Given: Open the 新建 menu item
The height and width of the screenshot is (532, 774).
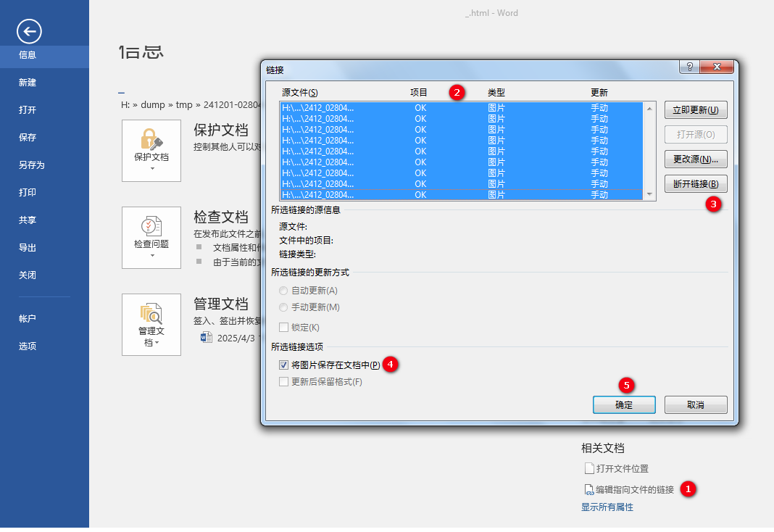Looking at the screenshot, I should tap(28, 83).
